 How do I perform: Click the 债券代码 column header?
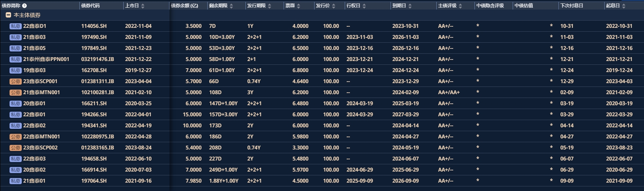point(90,6)
